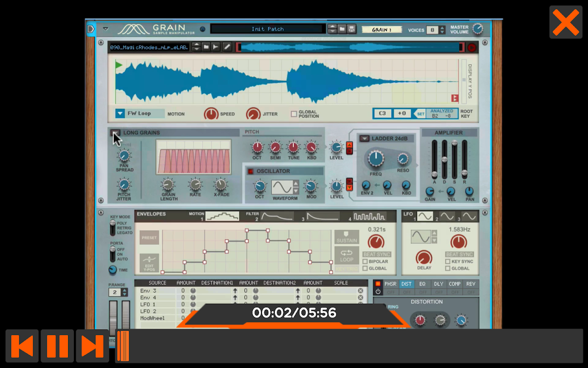Adjust the Voices count stepper
The width and height of the screenshot is (588, 368).
point(442,30)
